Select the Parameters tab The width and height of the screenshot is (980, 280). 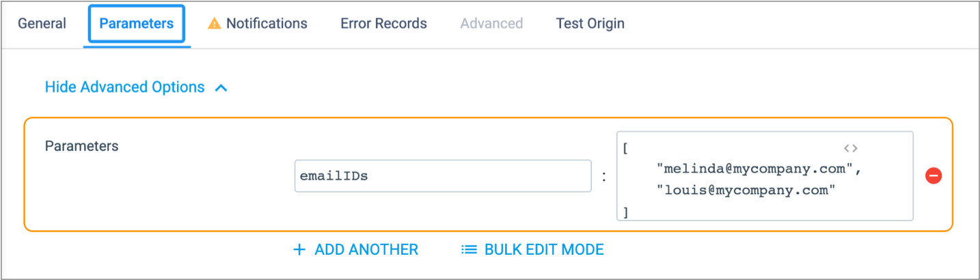click(137, 24)
